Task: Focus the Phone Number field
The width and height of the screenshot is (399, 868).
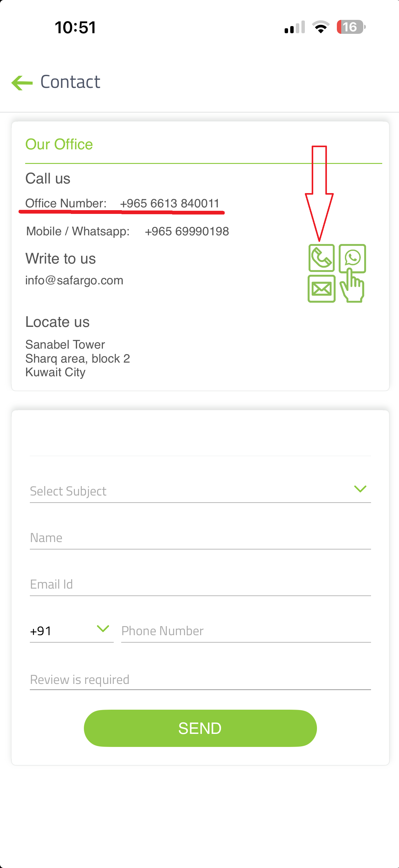Action: click(x=245, y=631)
